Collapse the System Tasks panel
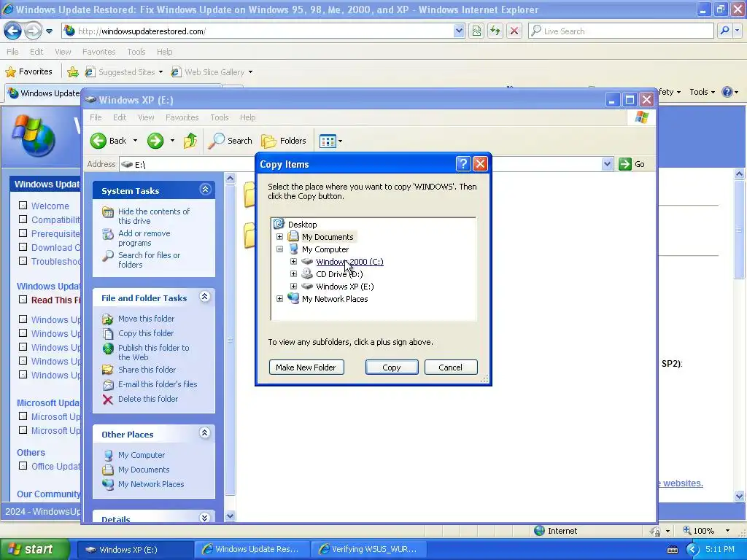 (x=205, y=190)
